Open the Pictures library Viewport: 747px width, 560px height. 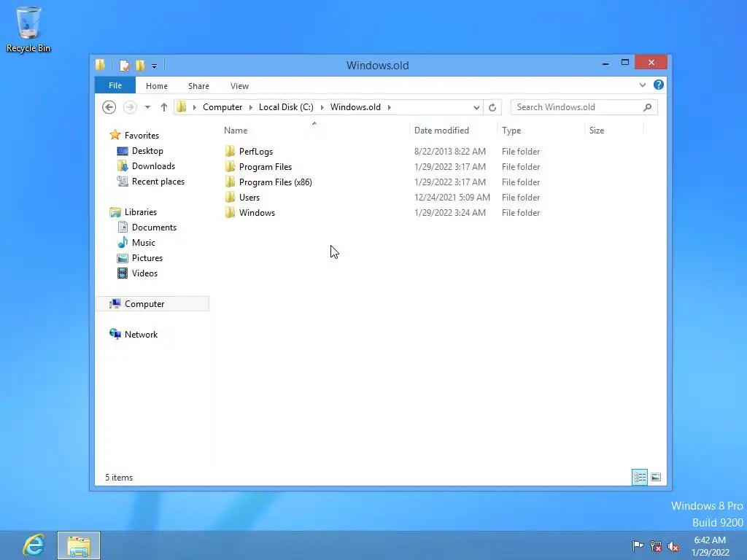147,257
